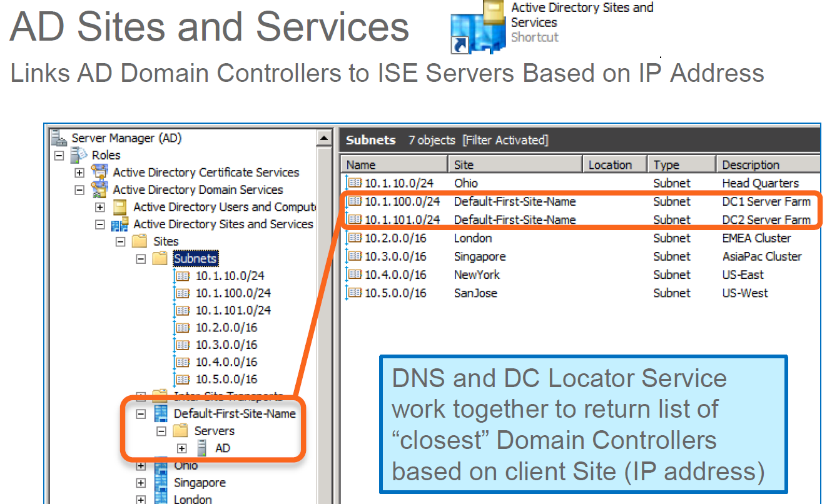Expand Active Directory Certificate Services node
Image resolution: width=837 pixels, height=504 pixels.
[x=79, y=173]
